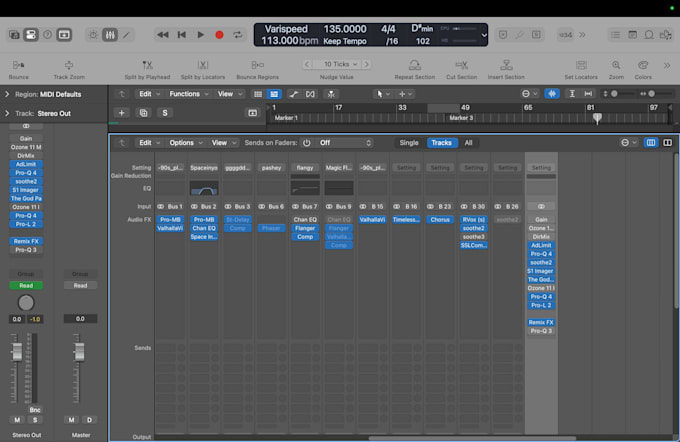
Task: Go to beginning with transport button
Action: [182, 35]
